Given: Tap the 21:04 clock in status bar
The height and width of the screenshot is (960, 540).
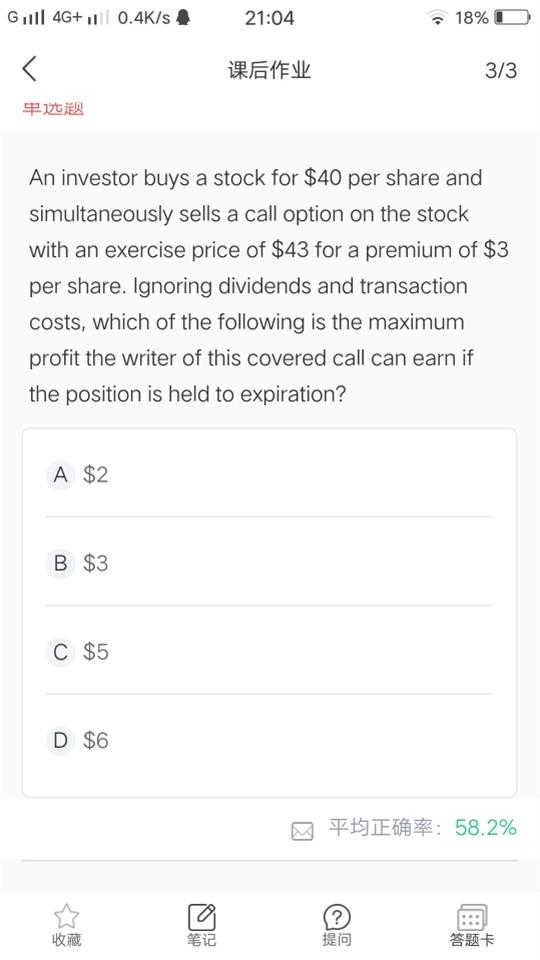Looking at the screenshot, I should pos(269,18).
